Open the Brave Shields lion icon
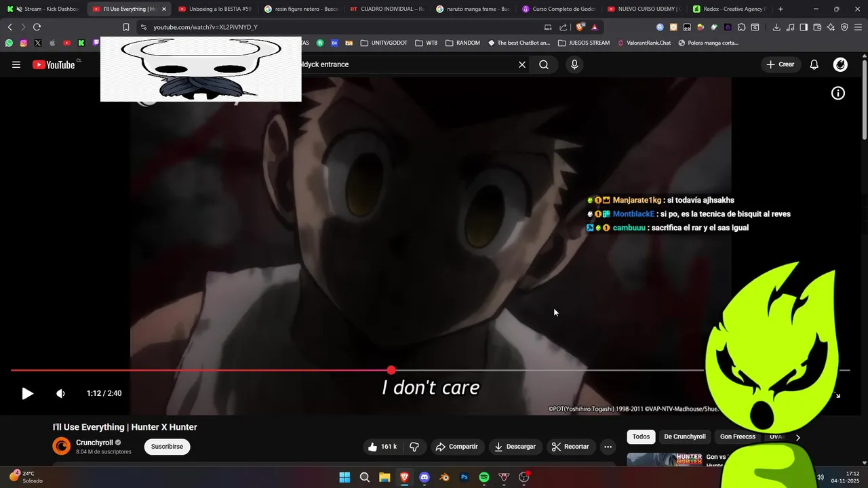Image resolution: width=868 pixels, height=488 pixels. coord(580,27)
